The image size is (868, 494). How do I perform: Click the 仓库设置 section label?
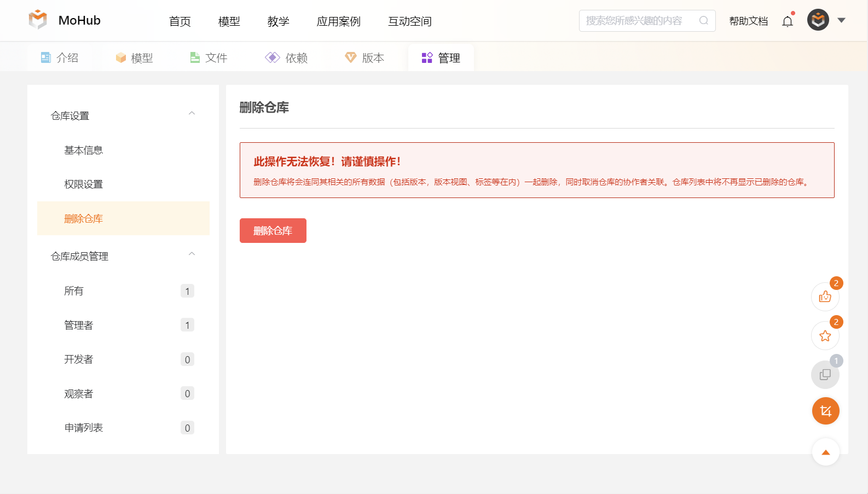coord(70,115)
